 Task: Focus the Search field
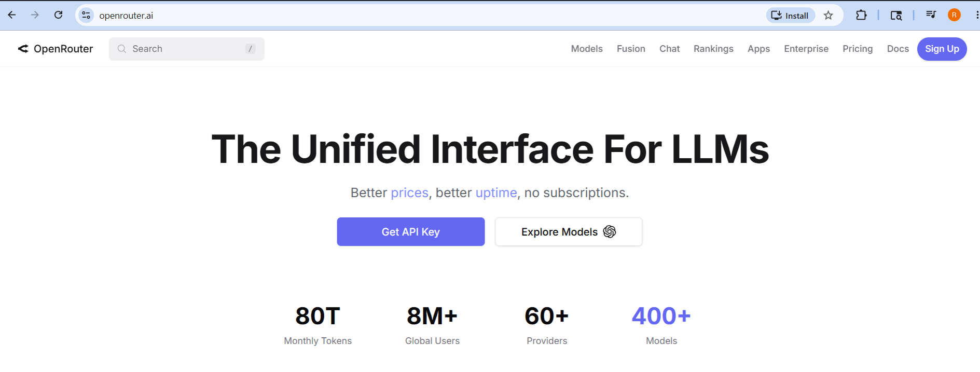[x=187, y=49]
